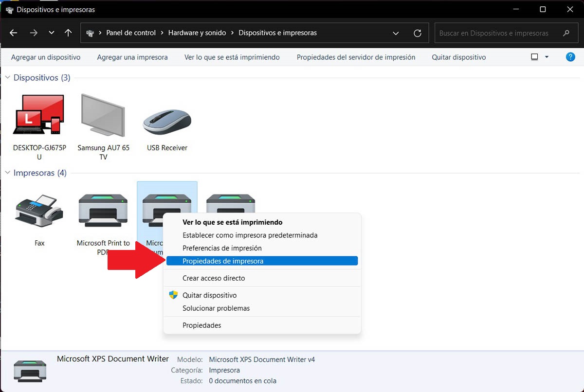Navigate to Hardware y sonido breadcrumb
The height and width of the screenshot is (392, 584).
[197, 33]
